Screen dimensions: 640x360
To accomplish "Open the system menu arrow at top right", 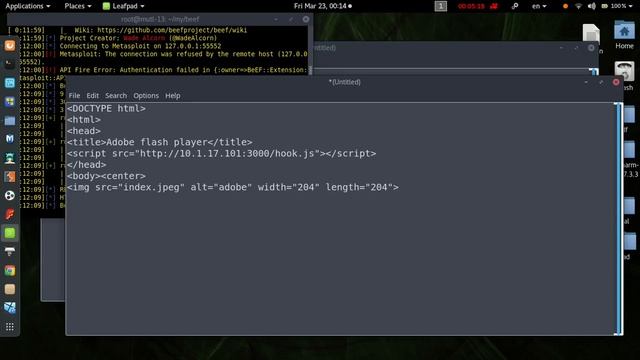I will coord(631,6).
